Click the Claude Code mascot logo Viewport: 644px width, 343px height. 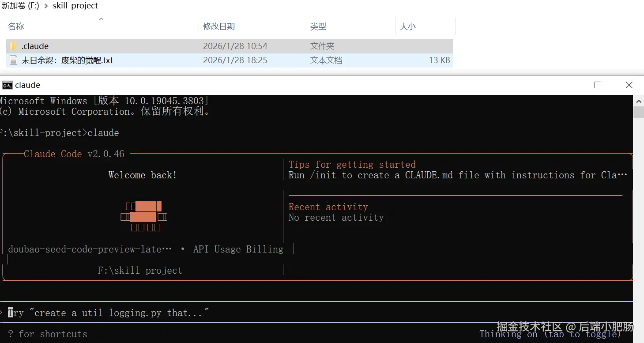pos(143,217)
